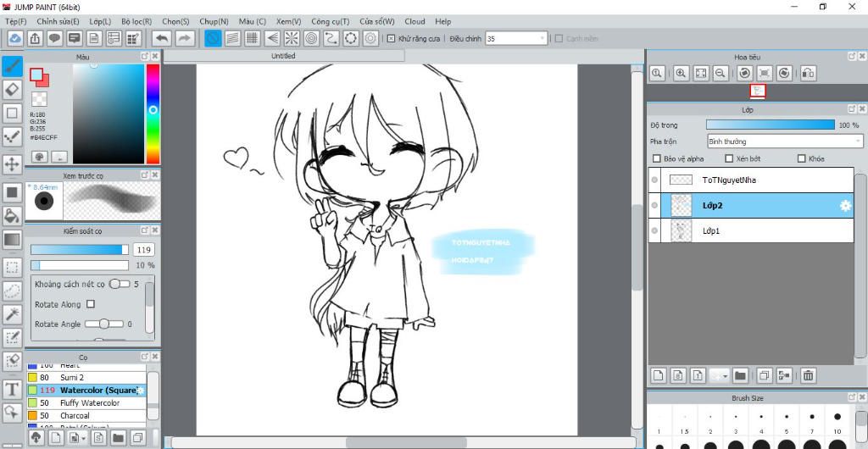The height and width of the screenshot is (449, 868).
Task: Click the cloud save toolbar icon
Action: click(x=15, y=38)
